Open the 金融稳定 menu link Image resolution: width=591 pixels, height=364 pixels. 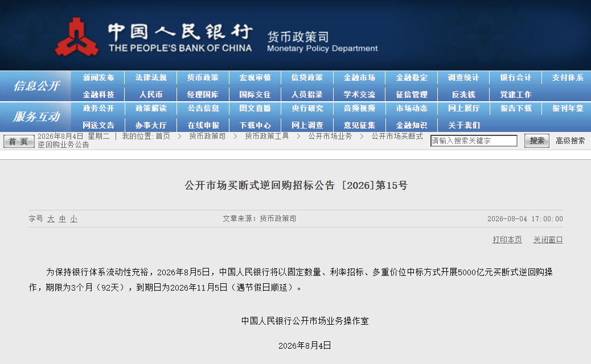coord(412,77)
